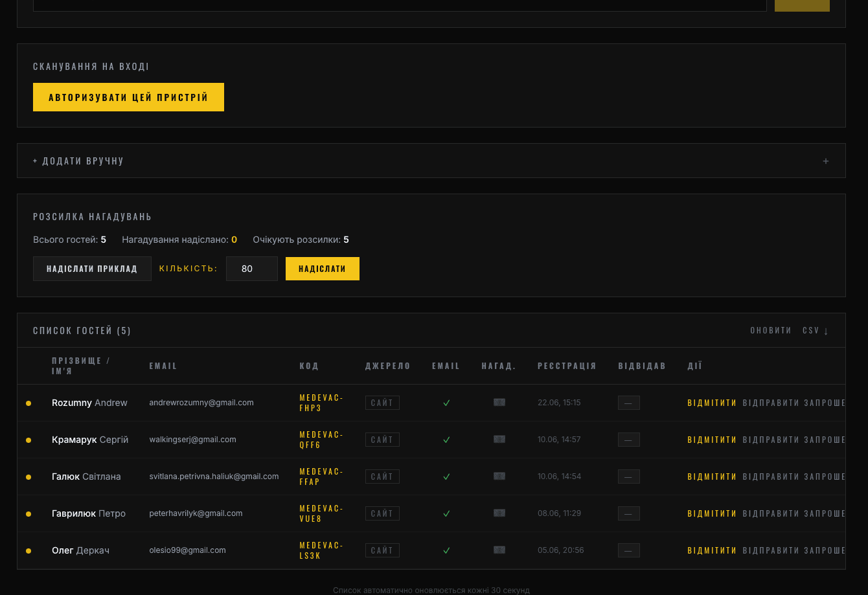Click the code MEDEVAC-FHP3
Screen dimensions: 868x595
(321, 403)
